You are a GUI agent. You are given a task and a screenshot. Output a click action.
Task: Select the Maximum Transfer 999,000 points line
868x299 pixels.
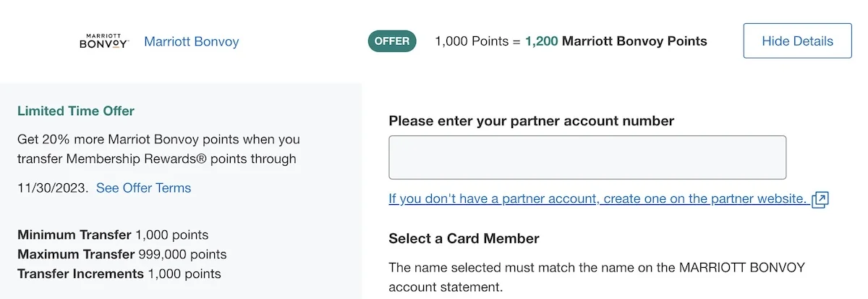click(122, 254)
